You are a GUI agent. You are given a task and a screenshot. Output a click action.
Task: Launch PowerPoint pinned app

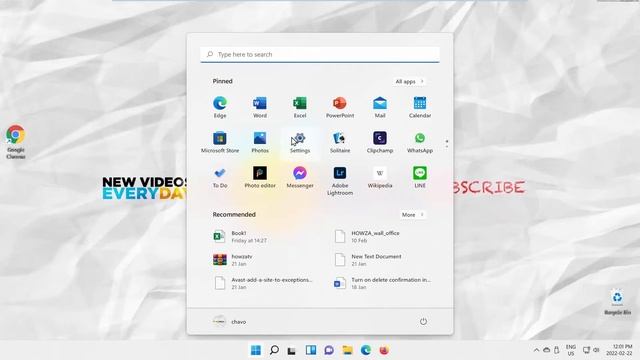point(340,107)
